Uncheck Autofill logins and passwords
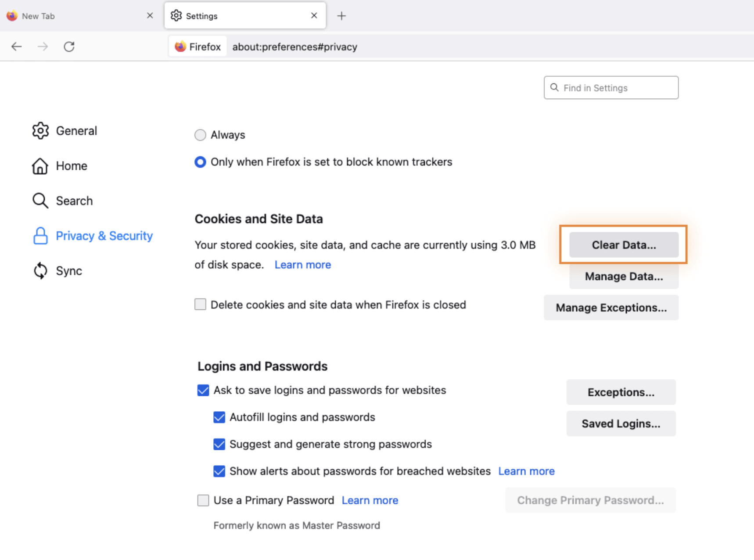The height and width of the screenshot is (560, 754). pyautogui.click(x=219, y=417)
